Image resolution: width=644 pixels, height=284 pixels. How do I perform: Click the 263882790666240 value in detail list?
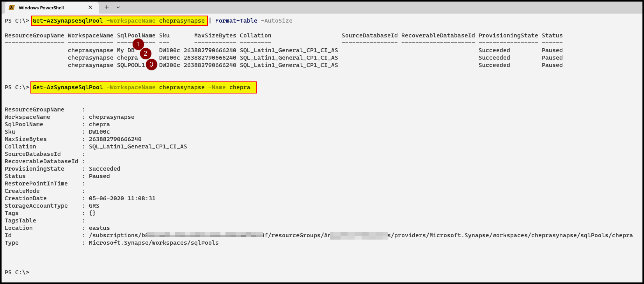coord(115,139)
